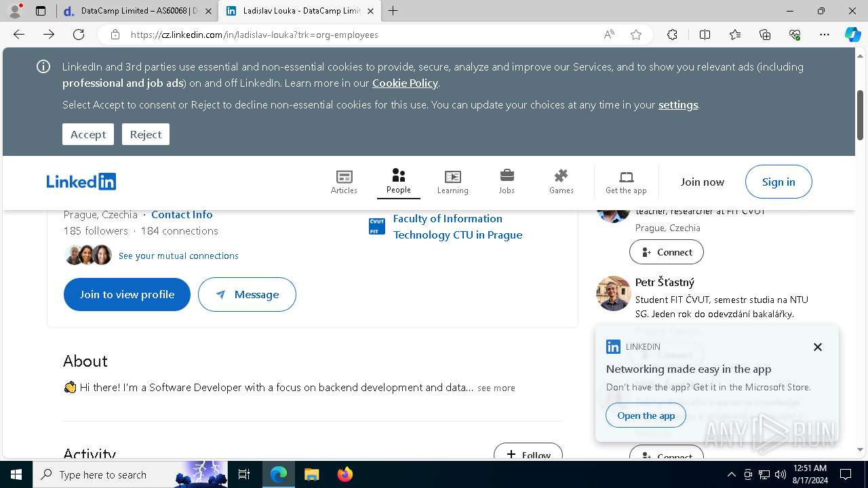Click the Sign in button
This screenshot has width=868, height=488.
click(x=778, y=182)
